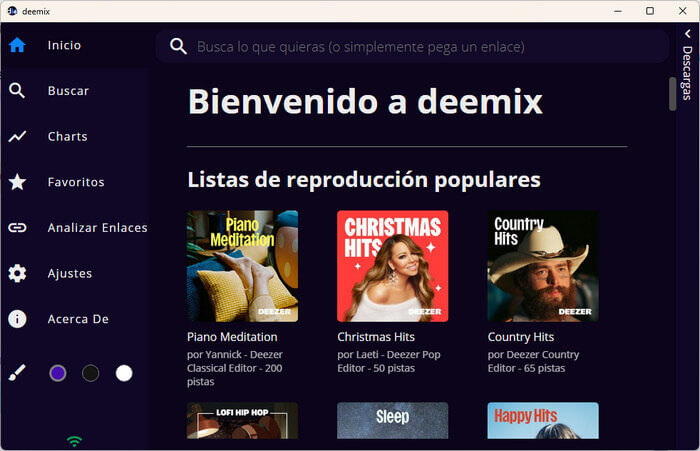Go to the Buscar section
The height and width of the screenshot is (451, 700).
click(x=68, y=91)
